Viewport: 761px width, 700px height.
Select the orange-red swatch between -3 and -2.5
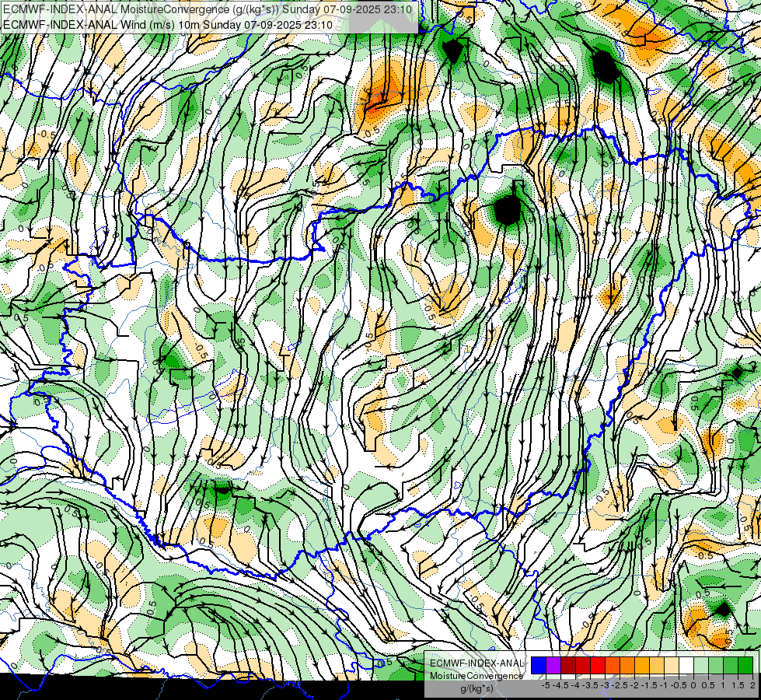click(613, 666)
